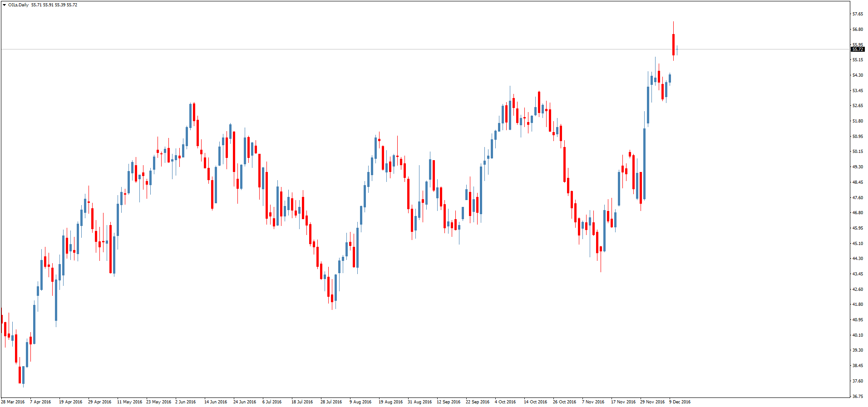Click the 9 Aug 2016 date label
This screenshot has height=407, width=868.
click(360, 402)
